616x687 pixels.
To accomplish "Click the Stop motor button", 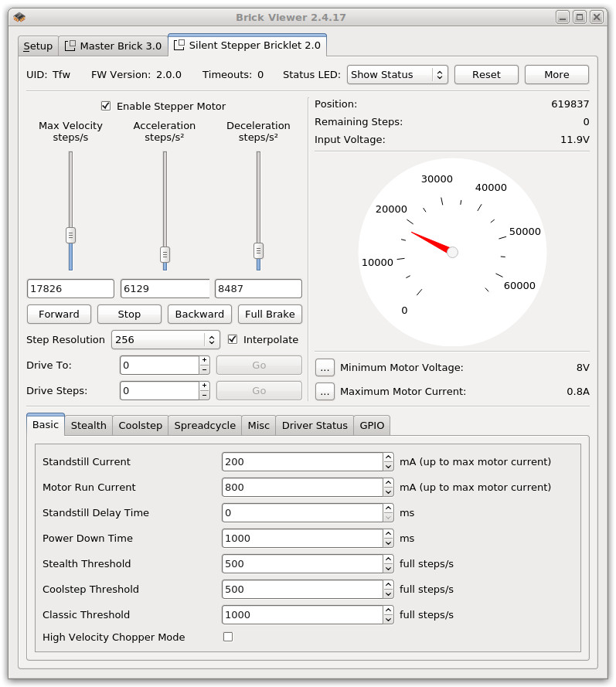I will tap(129, 315).
